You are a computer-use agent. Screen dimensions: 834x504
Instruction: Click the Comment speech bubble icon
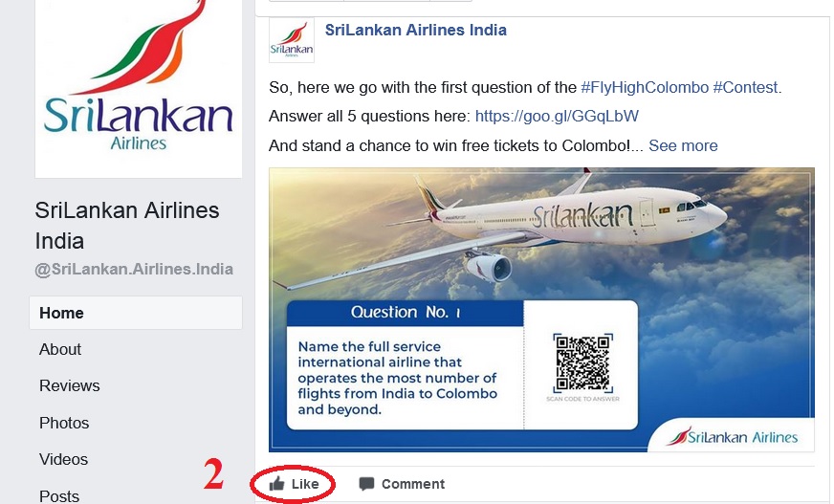(366, 484)
